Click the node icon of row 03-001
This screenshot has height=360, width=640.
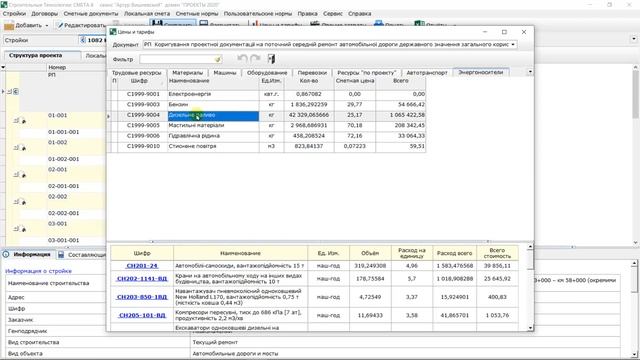click(23, 229)
